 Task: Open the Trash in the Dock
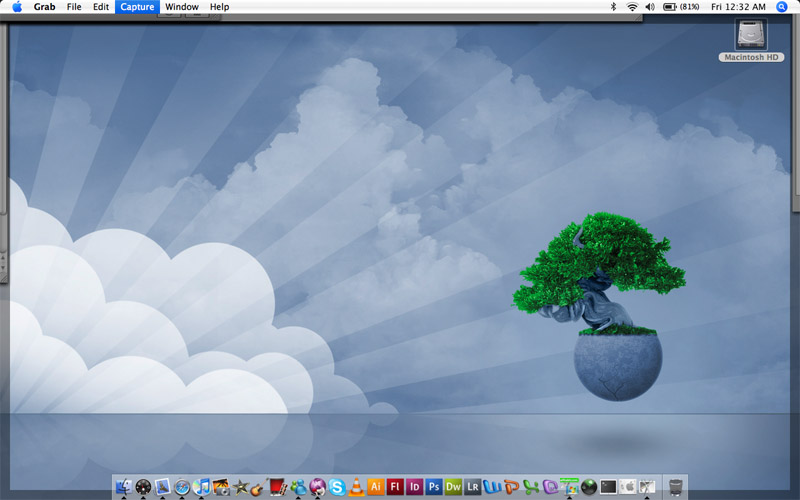click(676, 487)
